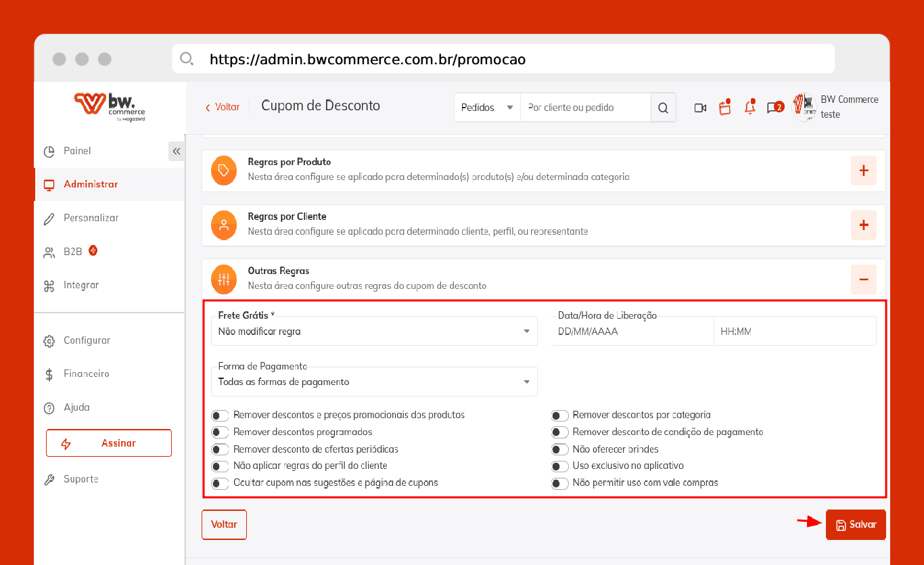
Task: Click the orange Regras por Produto tag icon
Action: (x=224, y=170)
